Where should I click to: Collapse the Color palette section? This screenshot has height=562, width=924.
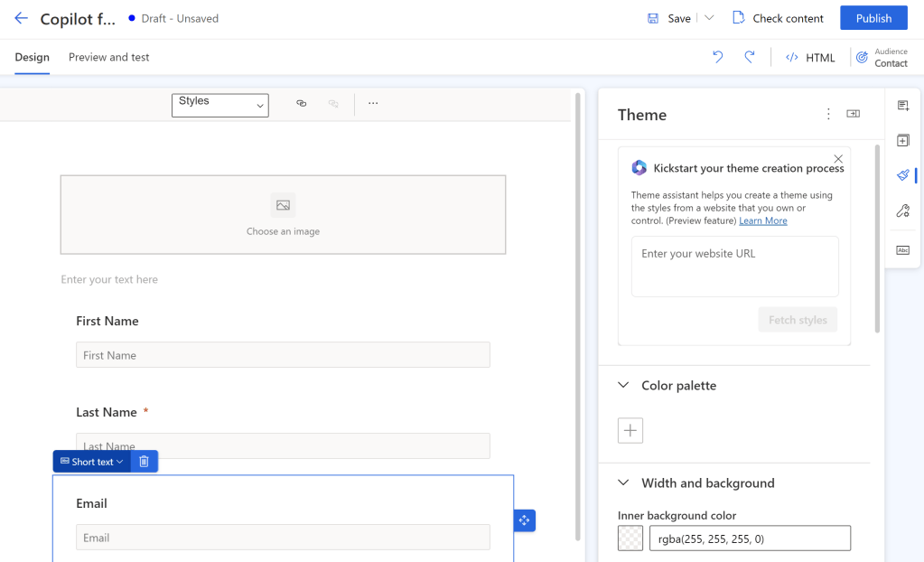coord(623,385)
